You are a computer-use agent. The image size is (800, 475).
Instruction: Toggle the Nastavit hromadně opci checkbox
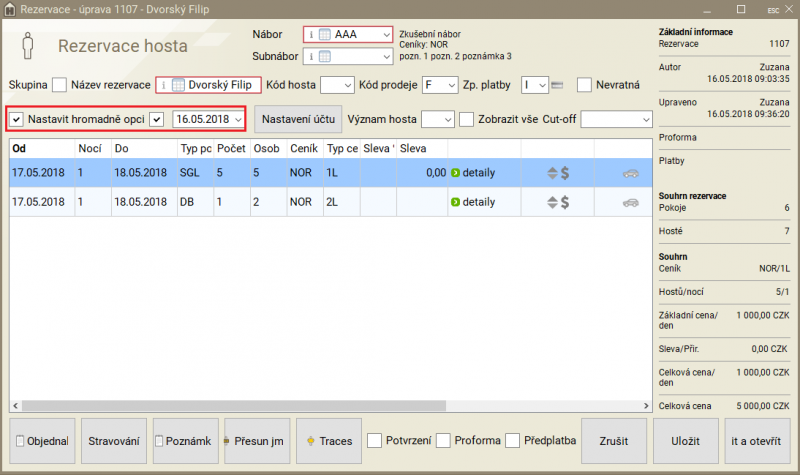(x=17, y=119)
